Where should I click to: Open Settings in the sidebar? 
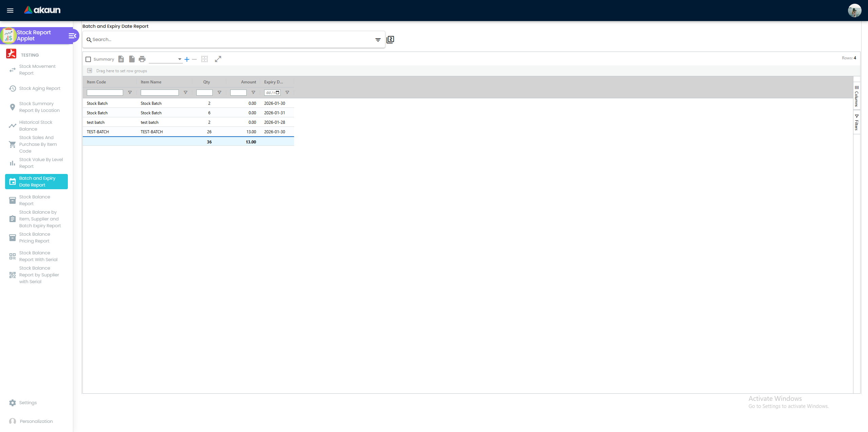tap(28, 402)
